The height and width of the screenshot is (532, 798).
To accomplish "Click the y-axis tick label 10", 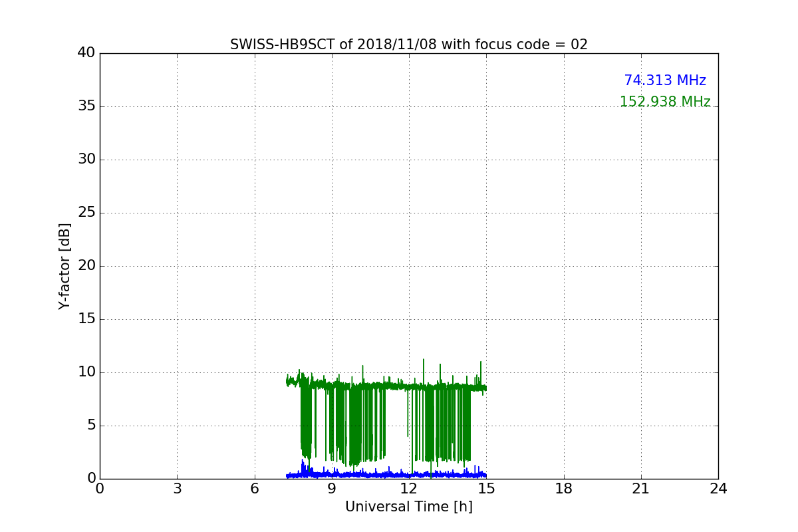I will click(86, 372).
